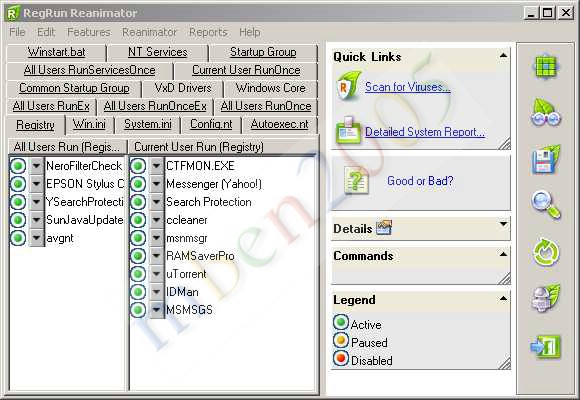Select the Windows Core tab

pos(271,88)
